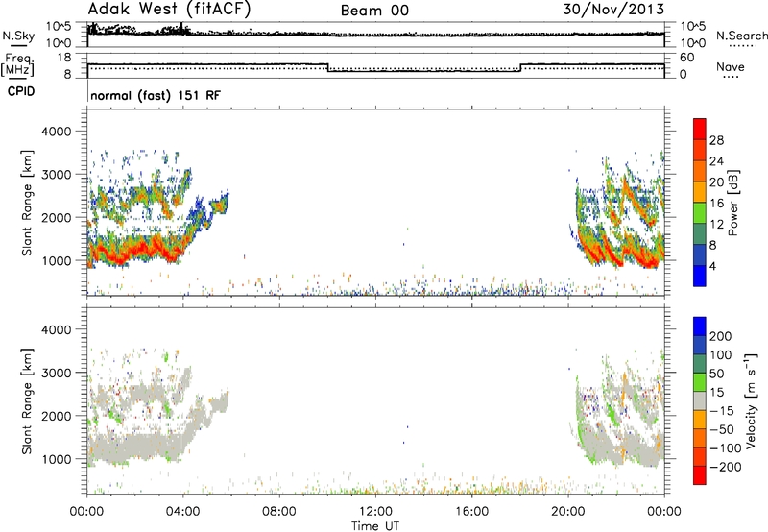The width and height of the screenshot is (768, 532).
Task: Click the 4000 tick in velocity panel
Action: (56, 329)
